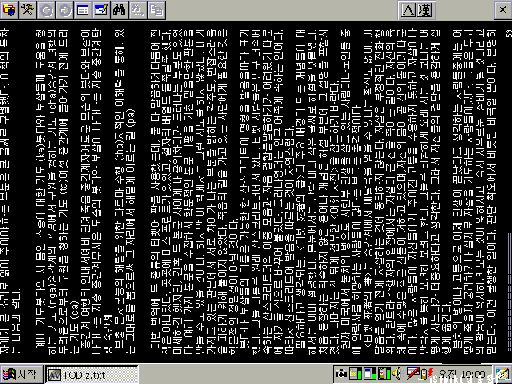Click the camera icon in system tray

tap(341, 374)
